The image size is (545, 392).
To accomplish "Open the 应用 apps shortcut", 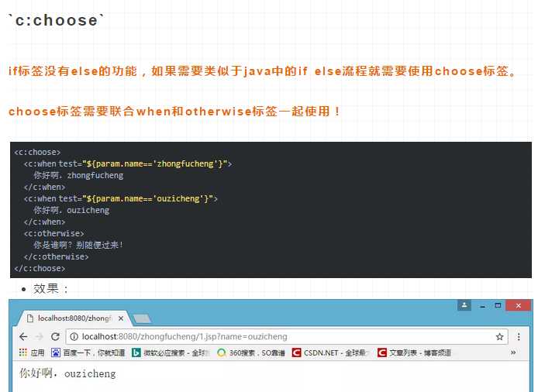I will point(32,352).
